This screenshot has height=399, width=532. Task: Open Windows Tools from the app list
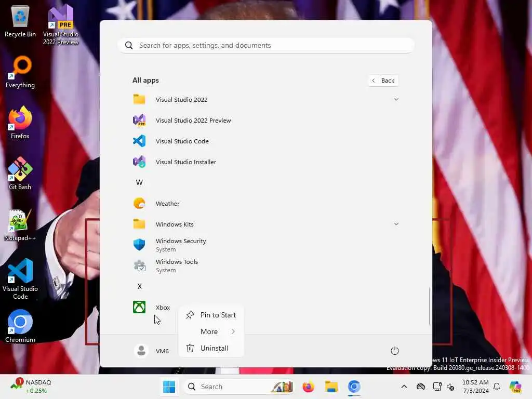click(265, 265)
